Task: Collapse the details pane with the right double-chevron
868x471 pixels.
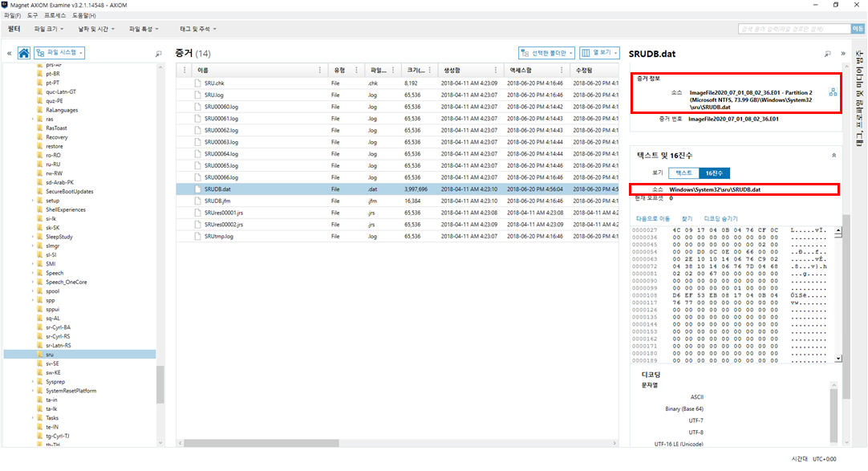Action: 842,54
